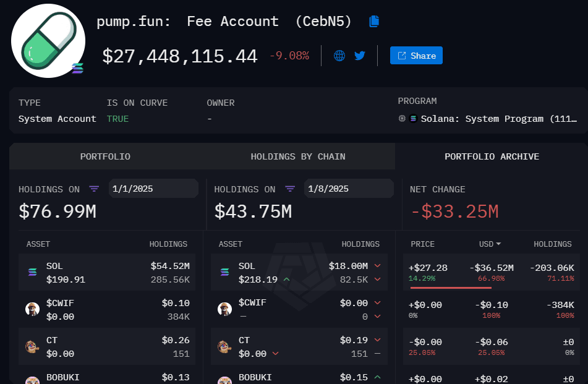The image size is (588, 384).
Task: Click the red arrow beside $18.00M
Action: 378,265
